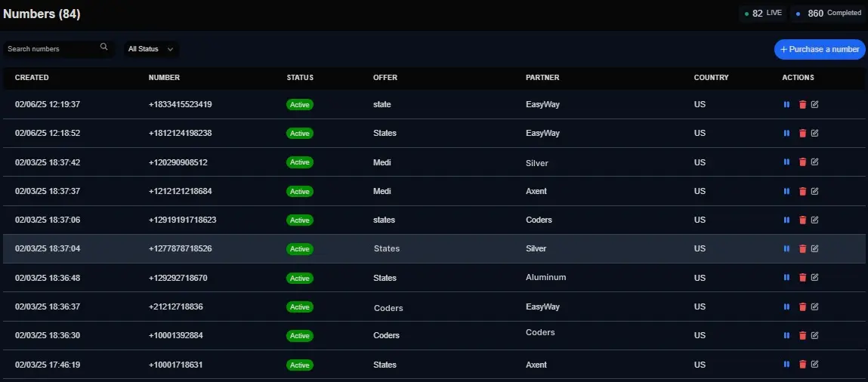
Task: Click the 82 LIVE counter badge
Action: [764, 14]
